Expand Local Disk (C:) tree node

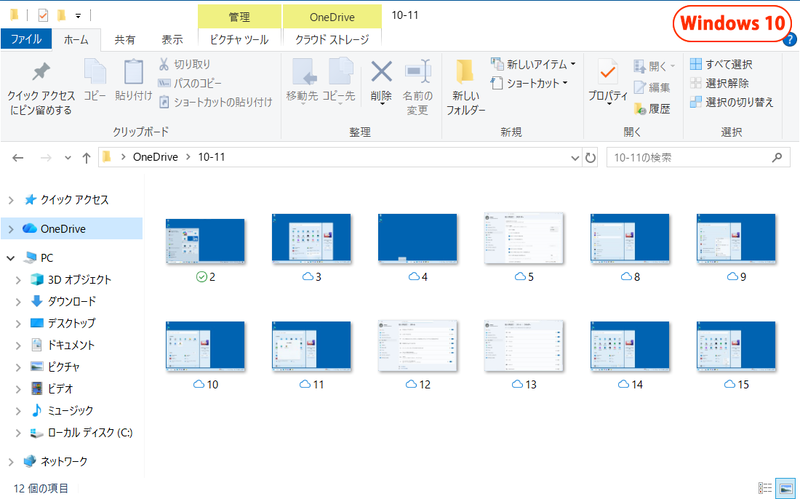click(18, 433)
